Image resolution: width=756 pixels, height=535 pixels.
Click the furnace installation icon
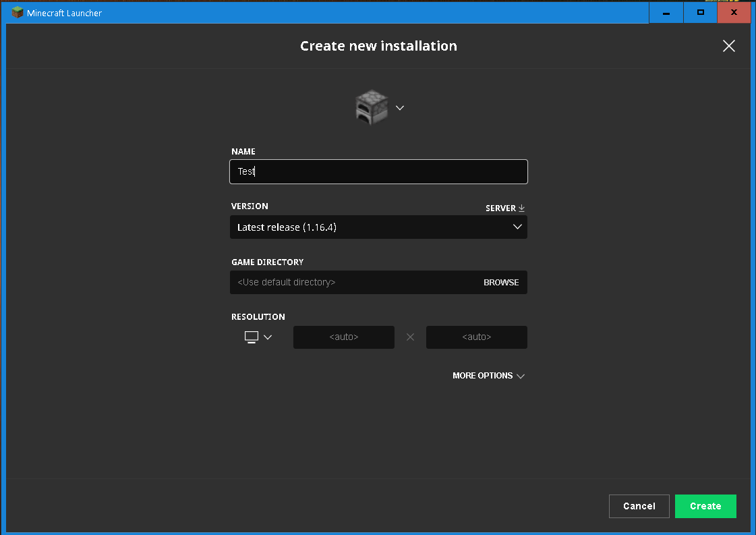tap(371, 107)
